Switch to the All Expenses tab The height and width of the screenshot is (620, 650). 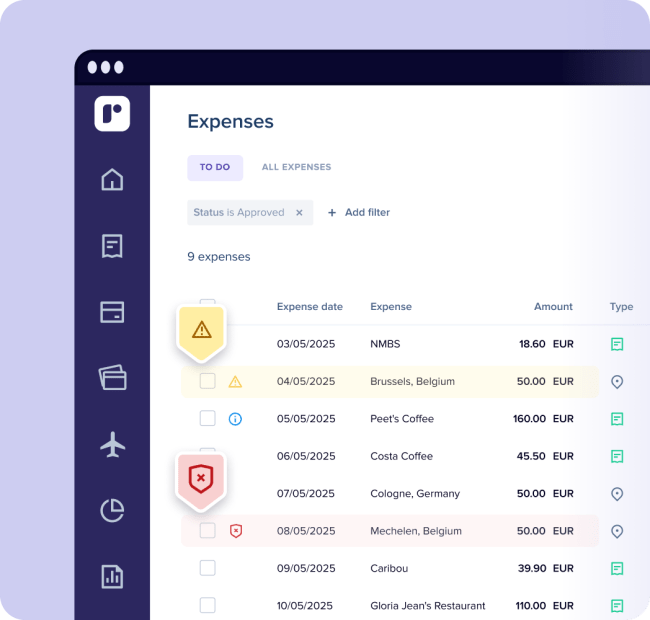tap(296, 167)
